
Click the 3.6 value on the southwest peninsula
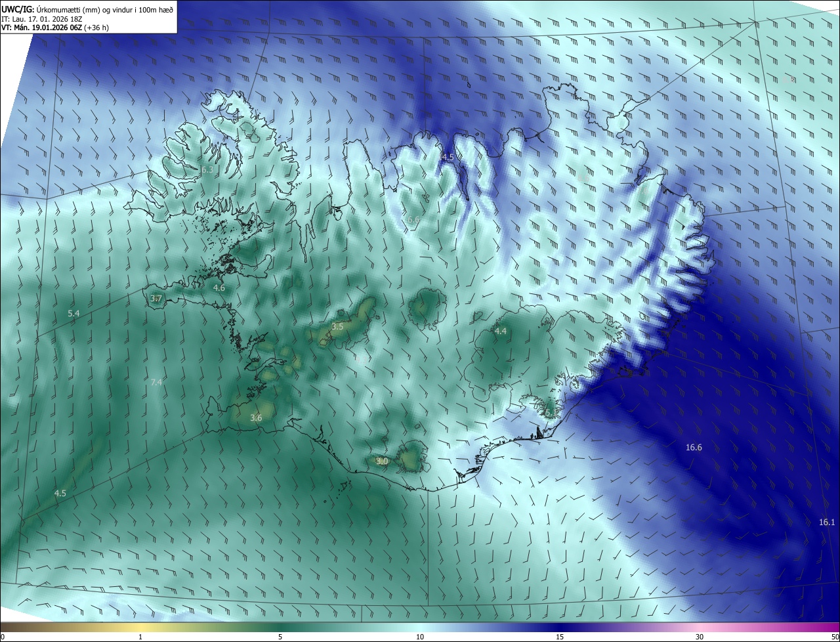point(256,417)
